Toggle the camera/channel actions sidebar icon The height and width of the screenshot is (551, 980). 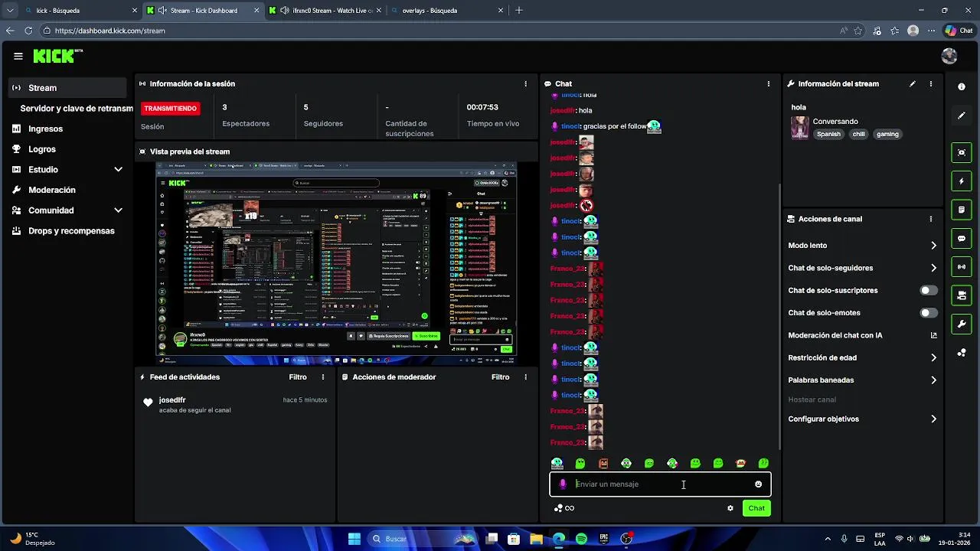coord(962,295)
